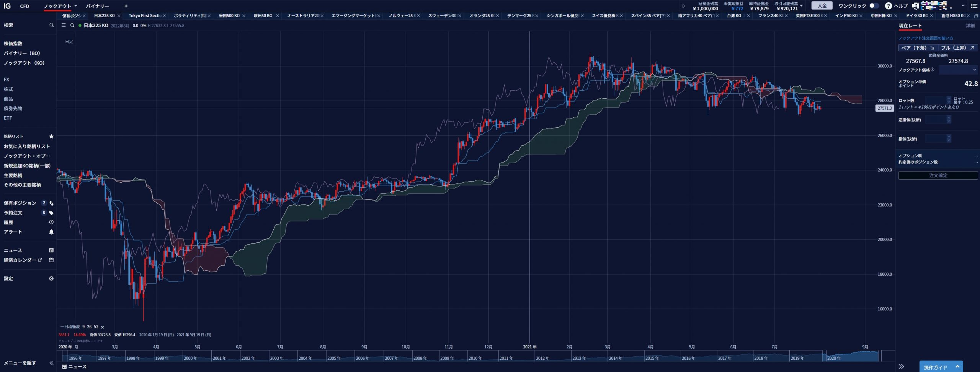Viewport: 980px width, 372px height.
Task: Close the 日本225 KO tab
Action: [119, 16]
